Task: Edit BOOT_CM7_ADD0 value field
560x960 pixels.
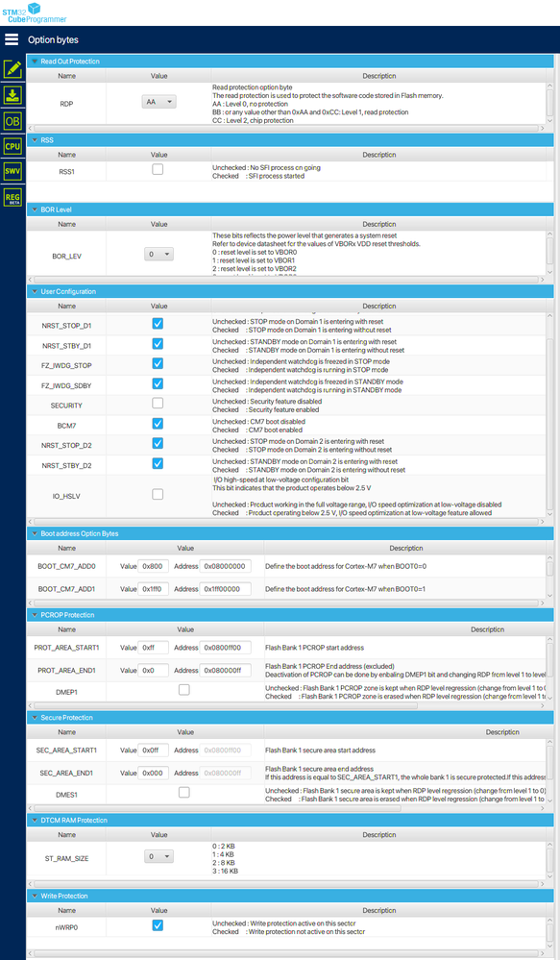Action: click(x=153, y=566)
